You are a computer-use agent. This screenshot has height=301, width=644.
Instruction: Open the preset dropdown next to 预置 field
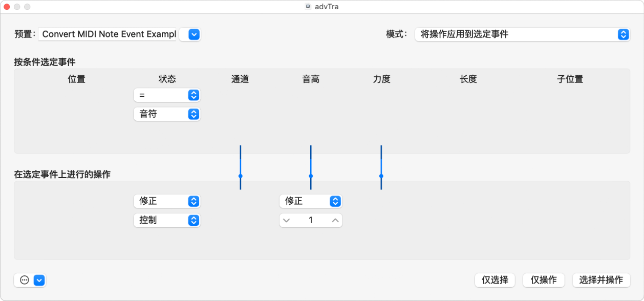tap(190, 34)
